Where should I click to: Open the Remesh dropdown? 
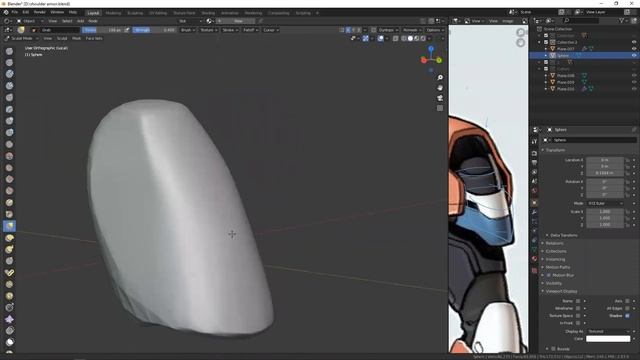411,30
